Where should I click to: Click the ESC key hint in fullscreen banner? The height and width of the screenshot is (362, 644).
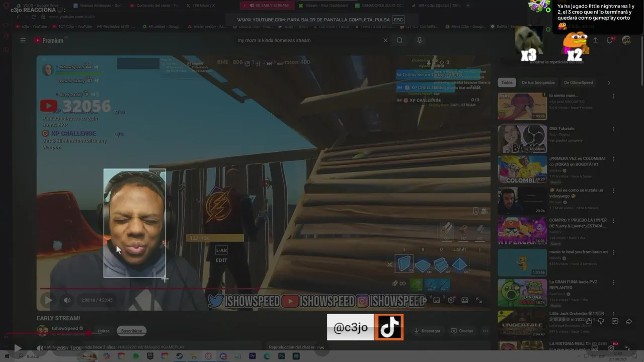tap(398, 20)
